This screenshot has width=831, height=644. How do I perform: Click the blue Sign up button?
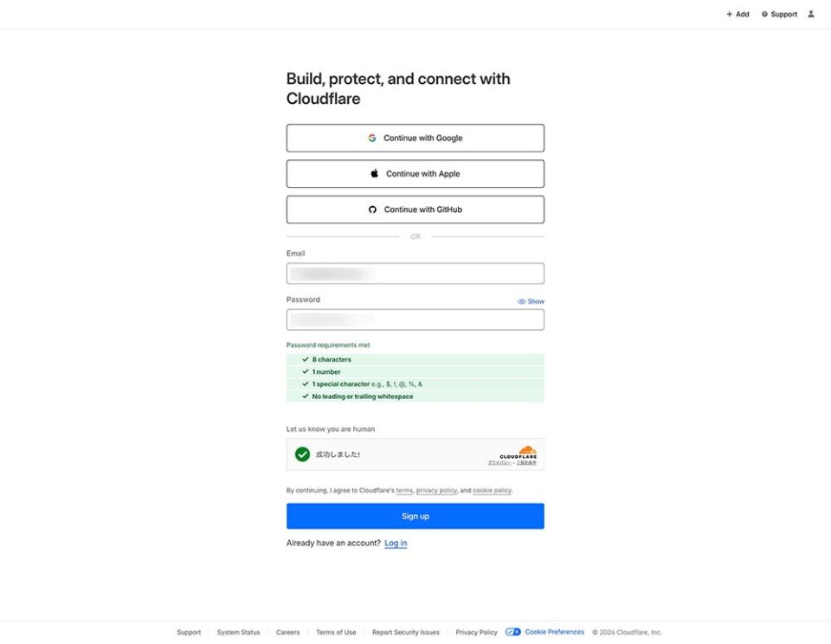coord(415,516)
